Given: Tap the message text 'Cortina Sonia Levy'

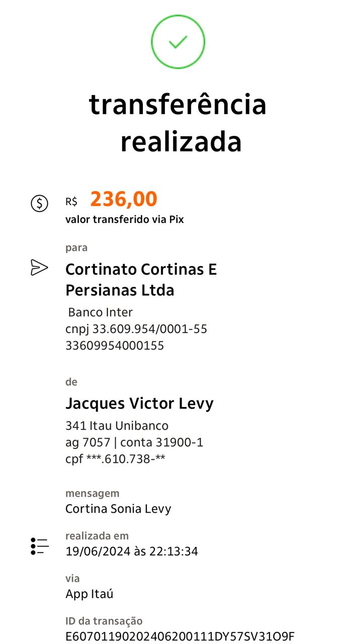Looking at the screenshot, I should 118,509.
